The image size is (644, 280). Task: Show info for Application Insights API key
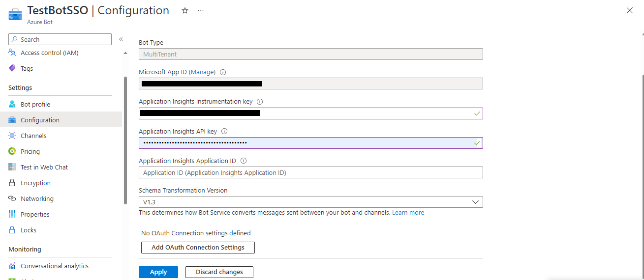pos(224,131)
